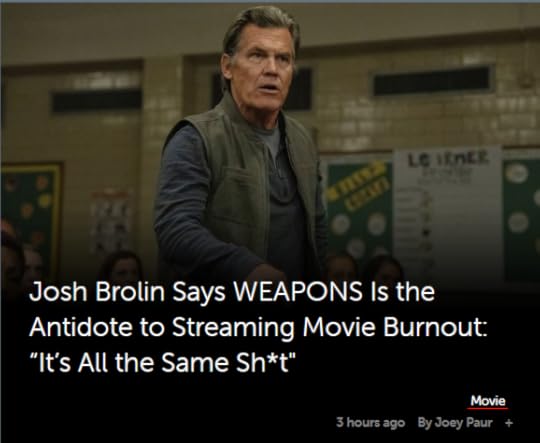Open author link By Joey Paur
540x443 pixels.
(x=455, y=422)
